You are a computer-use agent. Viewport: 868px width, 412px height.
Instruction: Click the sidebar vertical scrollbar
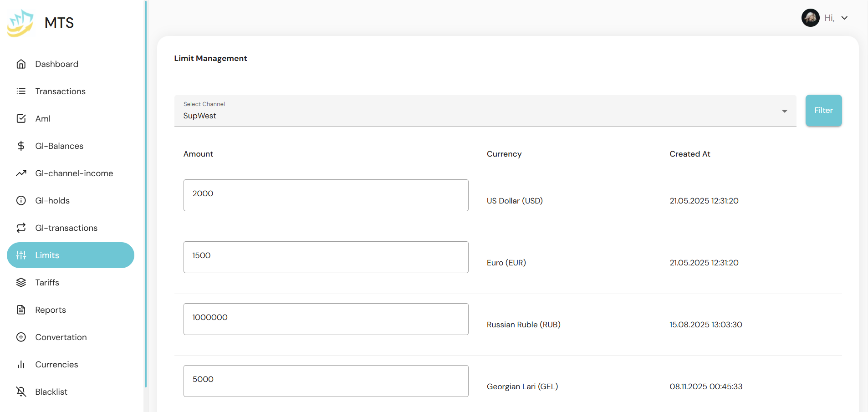[x=146, y=193]
